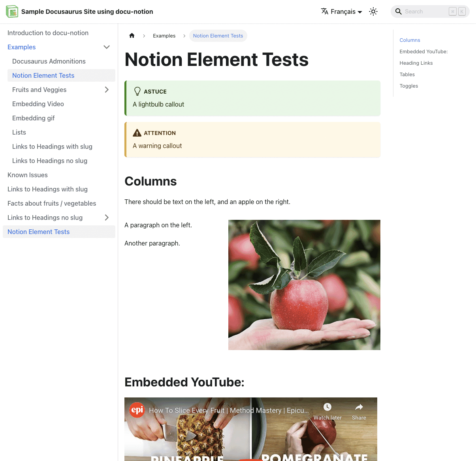476x461 pixels.
Task: Open the Français language dropdown
Action: coord(341,11)
